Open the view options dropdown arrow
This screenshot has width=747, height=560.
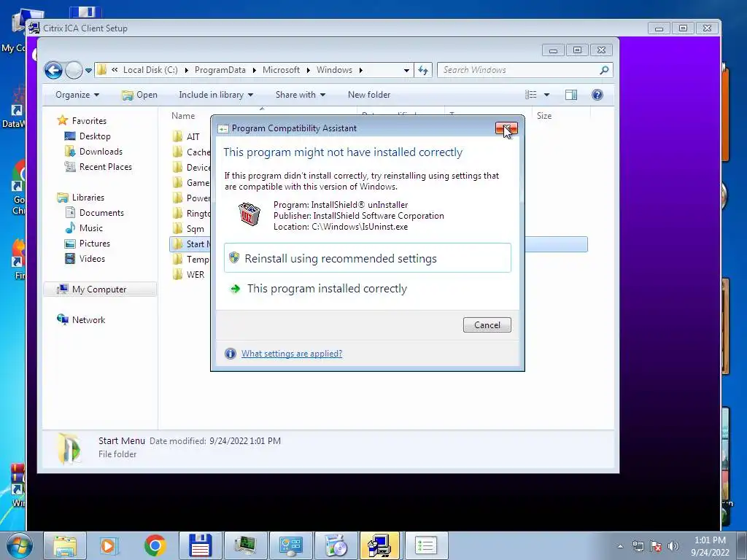tap(546, 95)
